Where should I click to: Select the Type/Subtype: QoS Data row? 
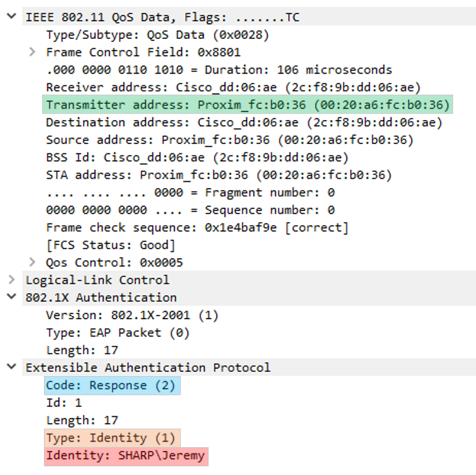[x=157, y=35]
